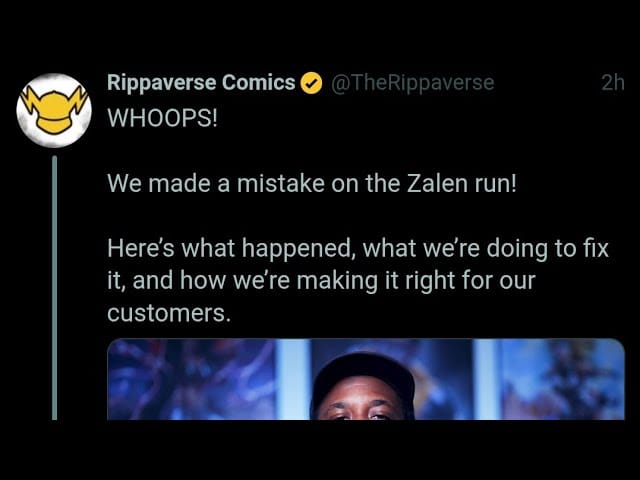Click the white pillar left of the man
Viewport: 640px width, 480px height.
click(293, 379)
